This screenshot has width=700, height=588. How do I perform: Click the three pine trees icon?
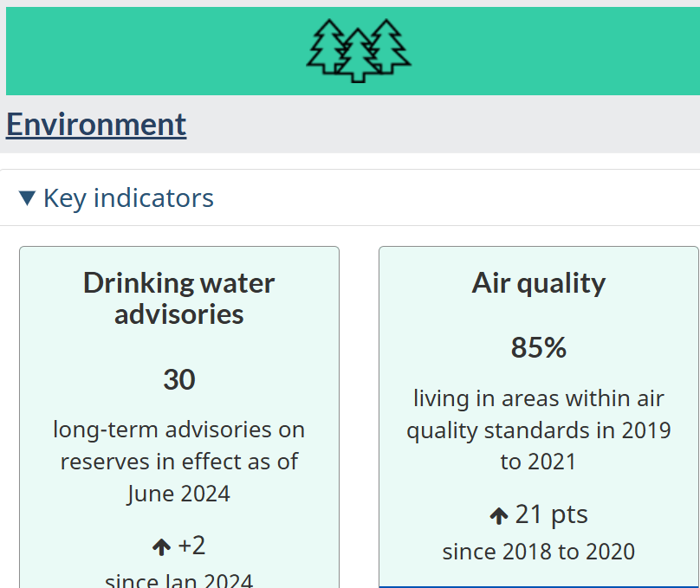358,50
